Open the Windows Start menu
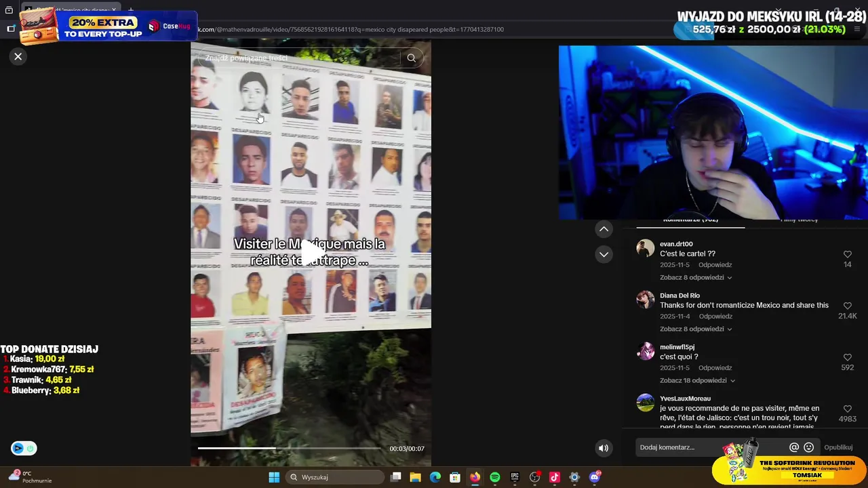 [x=274, y=477]
